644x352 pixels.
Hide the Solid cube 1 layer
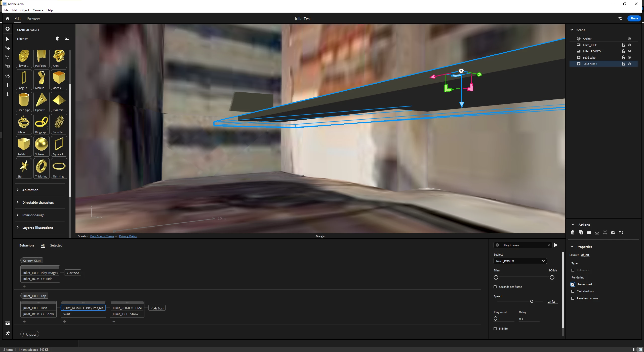click(x=629, y=64)
